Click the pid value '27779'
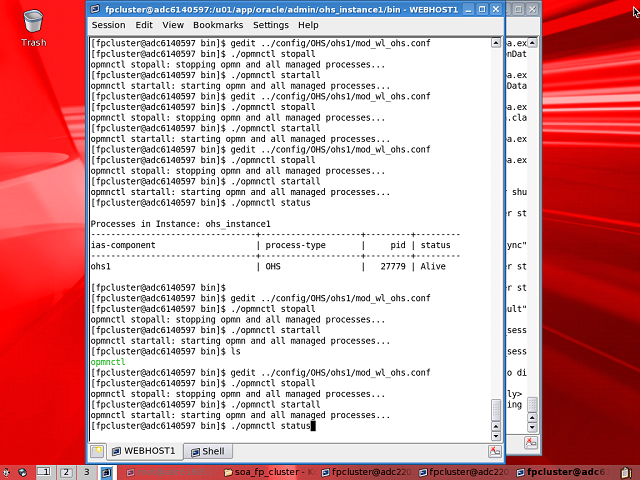Screen dimensions: 640x480 tap(393, 267)
